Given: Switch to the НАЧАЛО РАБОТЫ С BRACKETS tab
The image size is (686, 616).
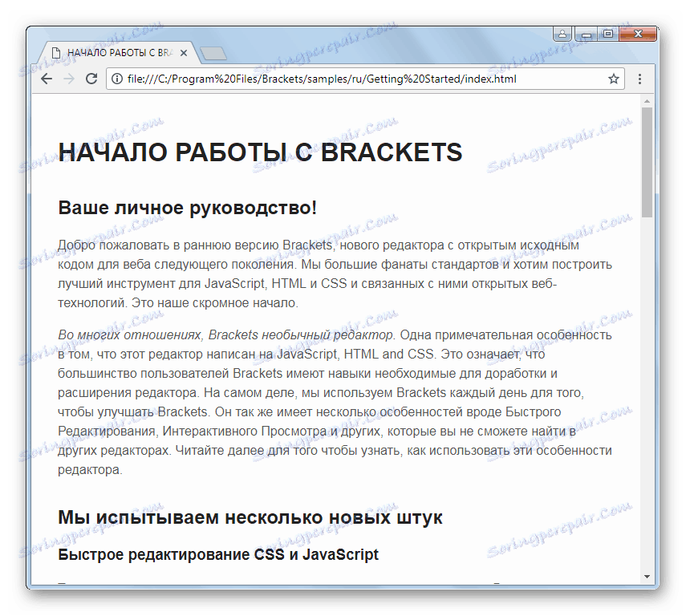Looking at the screenshot, I should coord(120,52).
